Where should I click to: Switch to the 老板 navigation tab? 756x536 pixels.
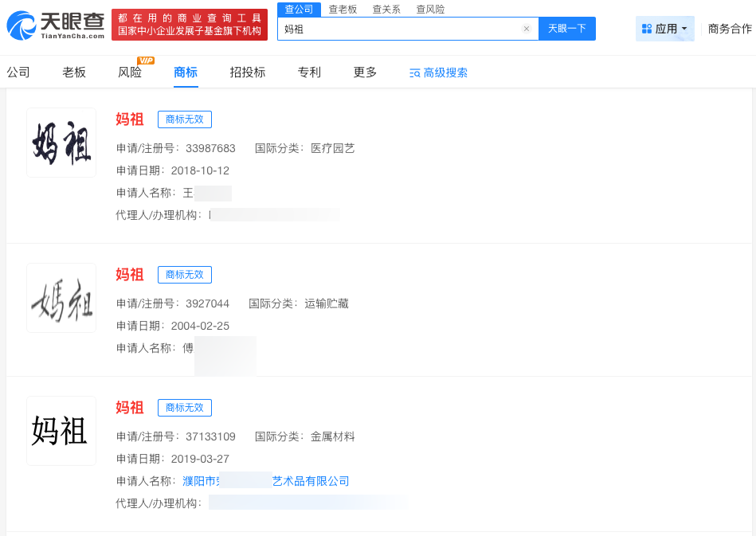coord(72,72)
